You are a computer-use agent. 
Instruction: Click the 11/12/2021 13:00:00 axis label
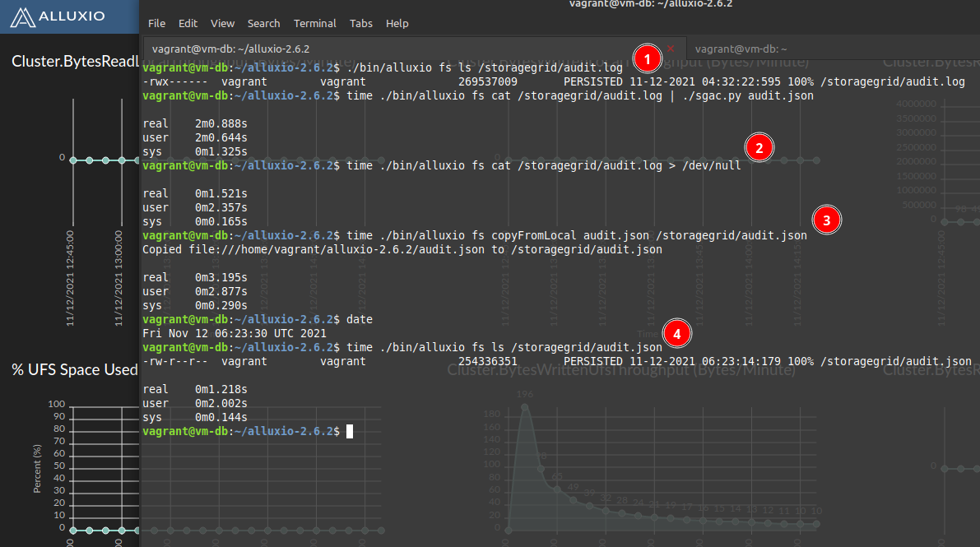point(118,278)
